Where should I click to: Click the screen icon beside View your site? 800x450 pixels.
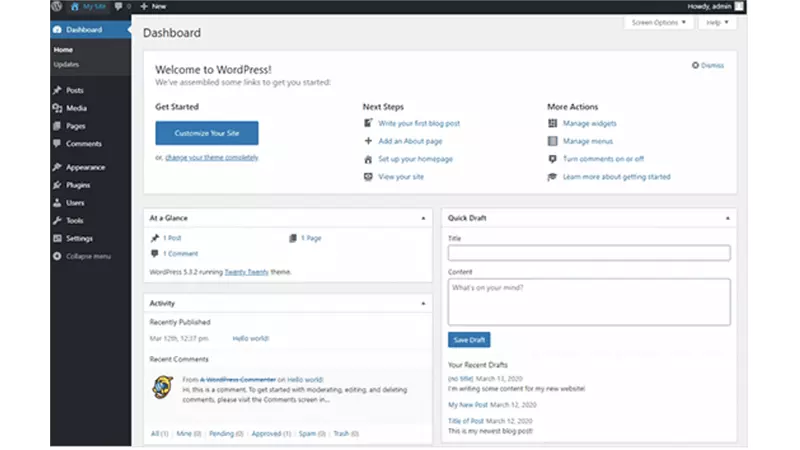368,177
